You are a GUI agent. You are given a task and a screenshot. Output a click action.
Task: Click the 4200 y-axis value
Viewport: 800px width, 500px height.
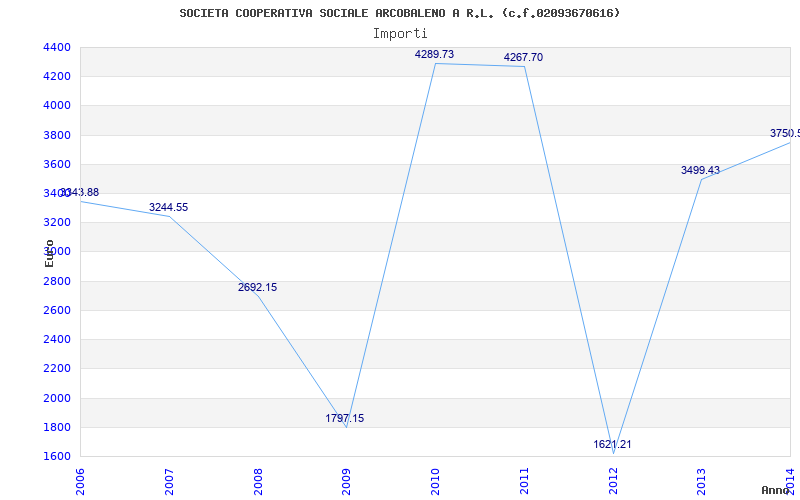click(57, 77)
